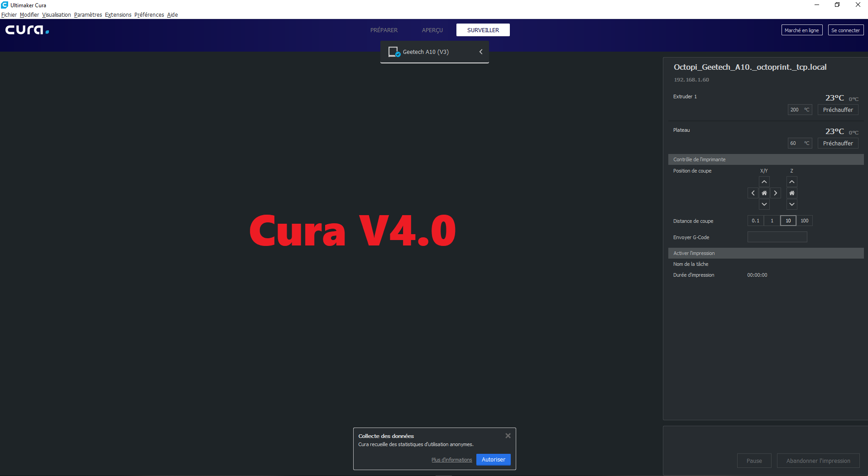Viewport: 868px width, 476px height.
Task: Jog X axis left arrow
Action: (x=753, y=193)
